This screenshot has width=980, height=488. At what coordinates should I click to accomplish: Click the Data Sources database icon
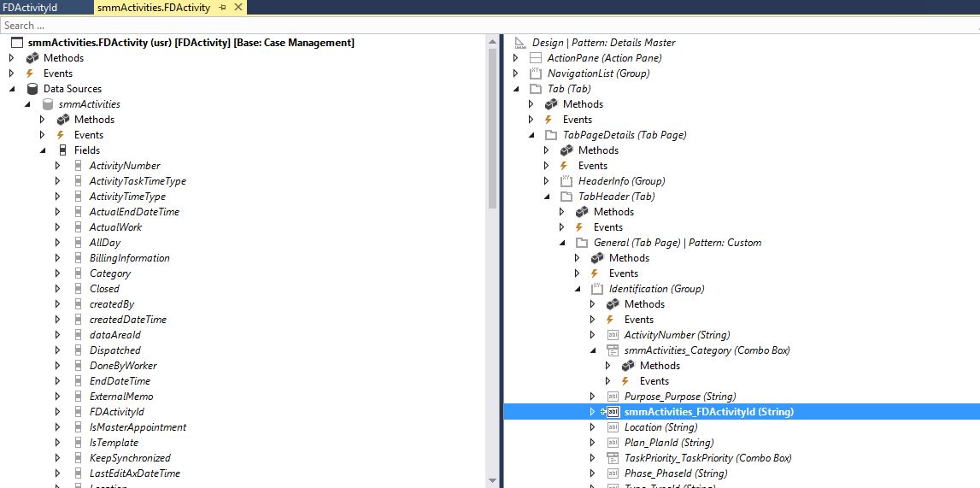point(32,89)
